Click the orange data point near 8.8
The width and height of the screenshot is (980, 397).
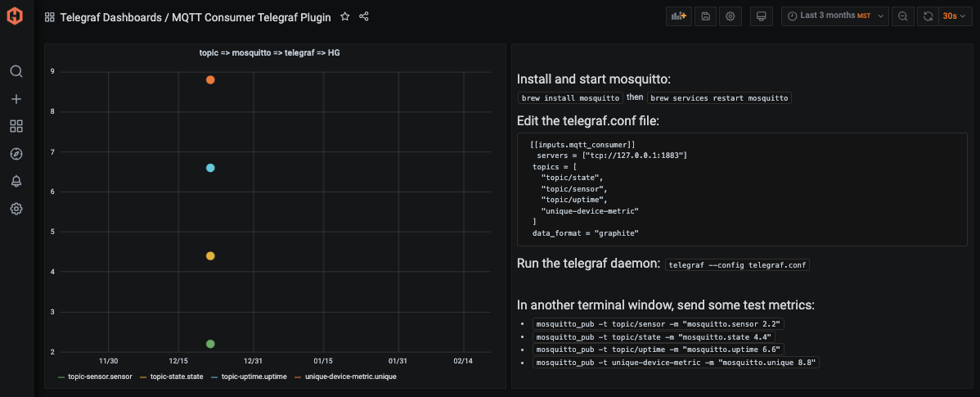(210, 80)
